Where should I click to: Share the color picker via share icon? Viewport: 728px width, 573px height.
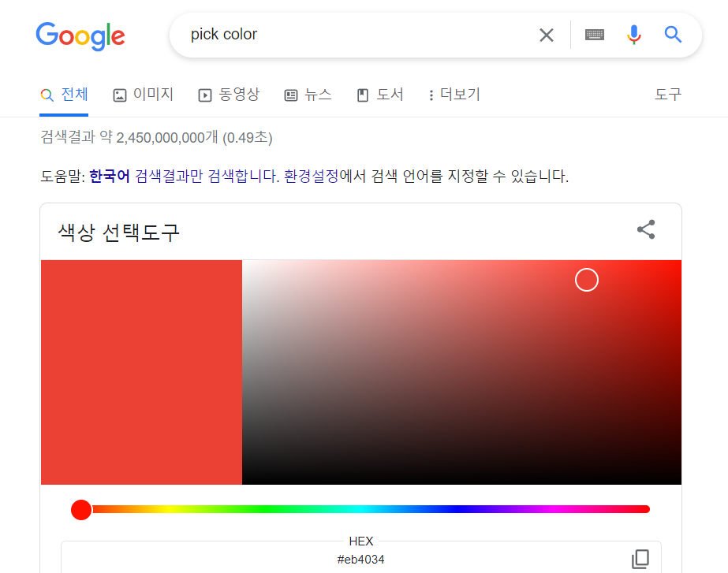(646, 229)
